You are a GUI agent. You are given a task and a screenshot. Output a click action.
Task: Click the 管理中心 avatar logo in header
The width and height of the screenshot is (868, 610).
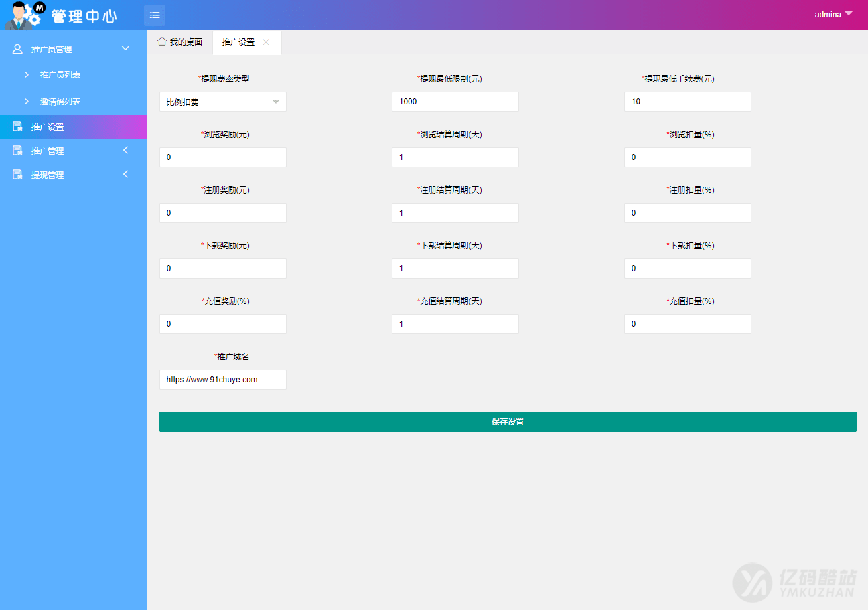point(23,15)
